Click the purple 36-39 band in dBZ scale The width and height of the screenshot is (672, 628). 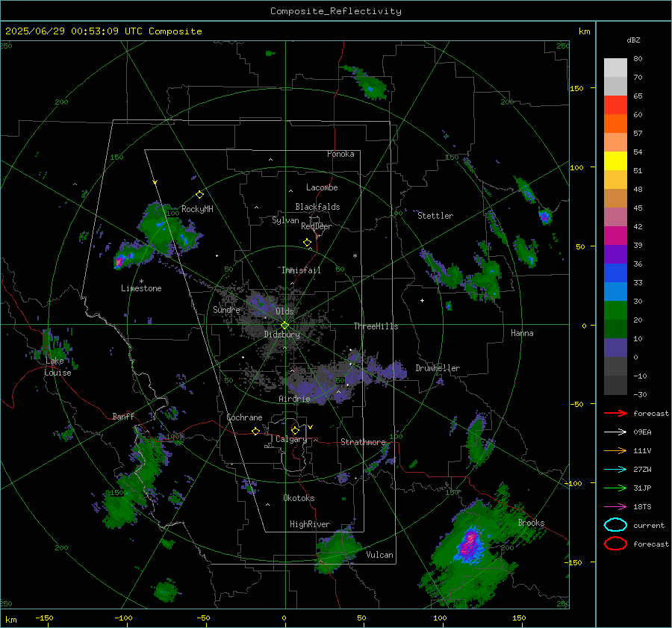pos(615,254)
